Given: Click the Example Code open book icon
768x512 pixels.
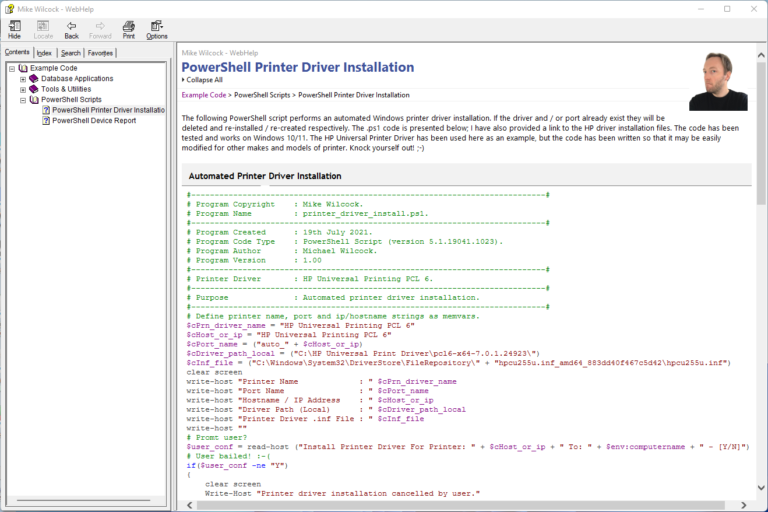Looking at the screenshot, I should click(23, 68).
